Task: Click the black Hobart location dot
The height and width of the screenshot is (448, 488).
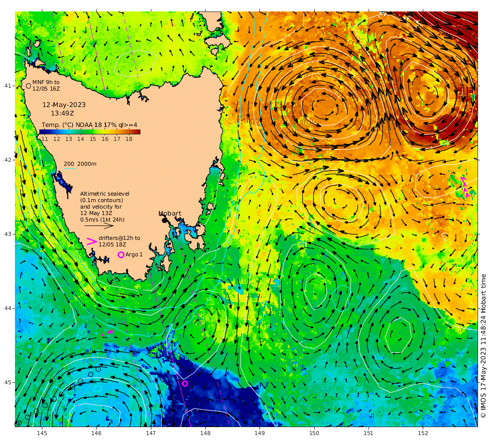Action: [165, 220]
